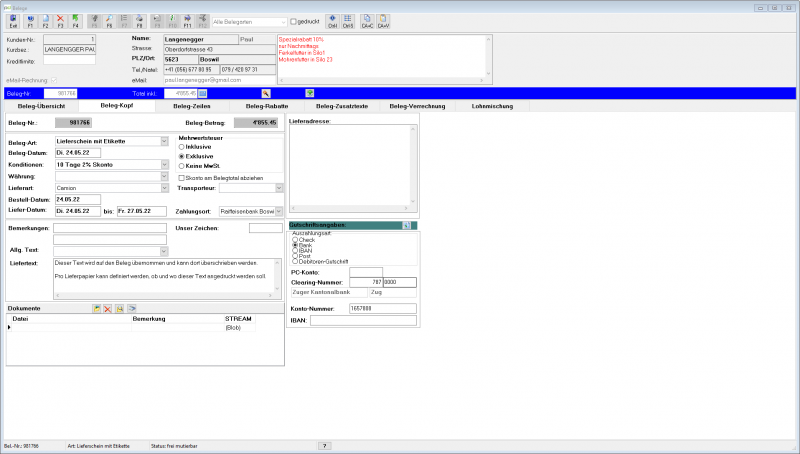The image size is (800, 454).
Task: Switch to the Beleg-Rabatte tab
Action: point(267,106)
